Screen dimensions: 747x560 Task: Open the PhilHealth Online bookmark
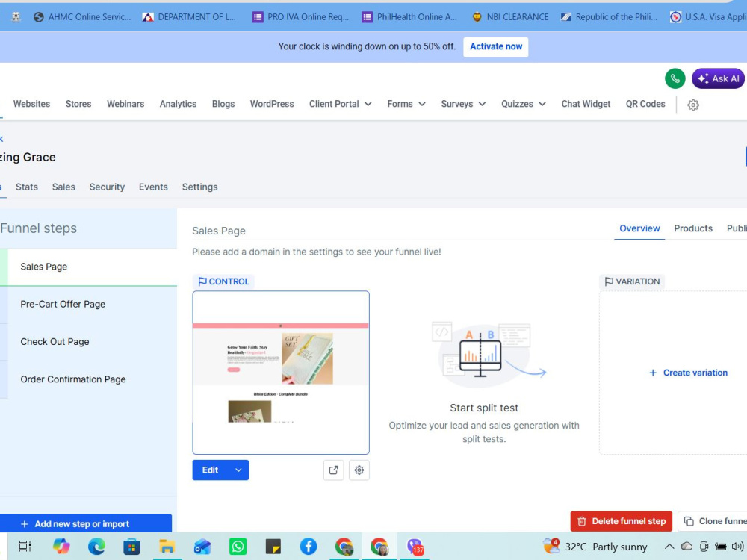(x=409, y=17)
